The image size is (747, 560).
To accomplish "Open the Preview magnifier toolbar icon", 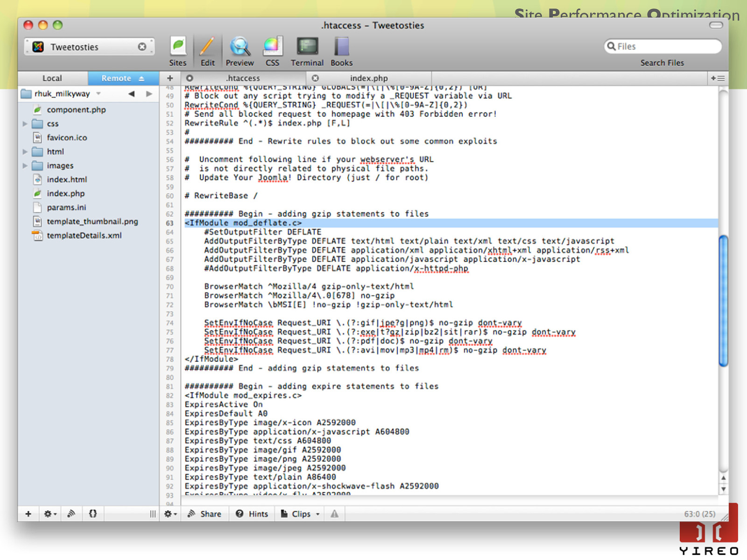I will [240, 51].
